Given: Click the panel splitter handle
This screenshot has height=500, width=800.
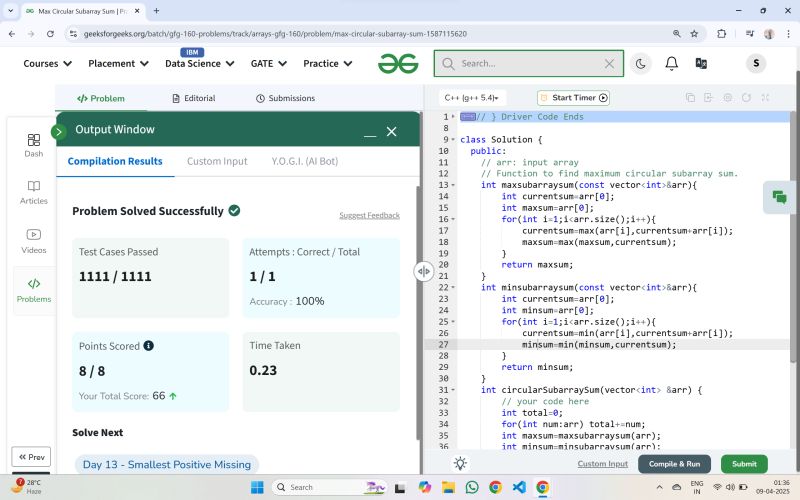Looking at the screenshot, I should 423,271.
